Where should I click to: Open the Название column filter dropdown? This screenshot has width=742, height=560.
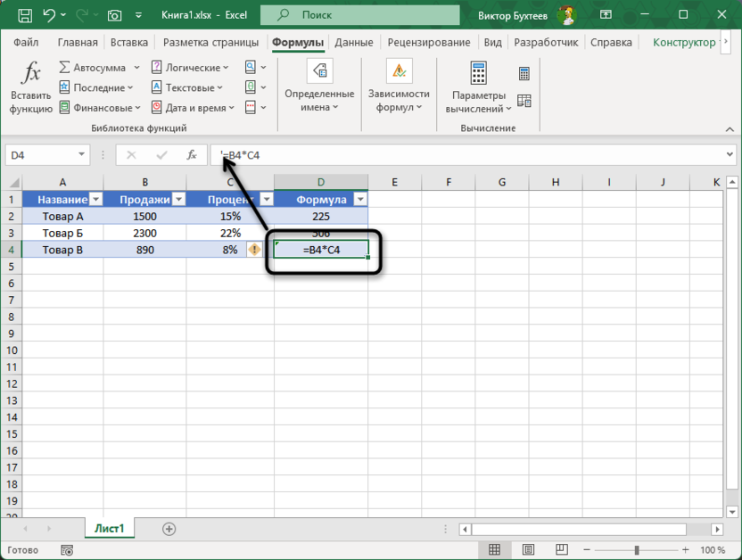[96, 200]
